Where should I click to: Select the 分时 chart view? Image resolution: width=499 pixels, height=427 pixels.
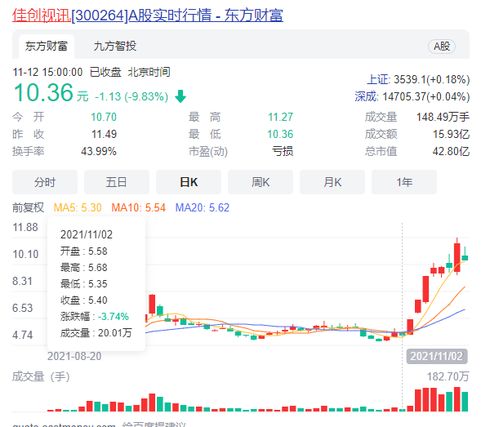pyautogui.click(x=45, y=182)
